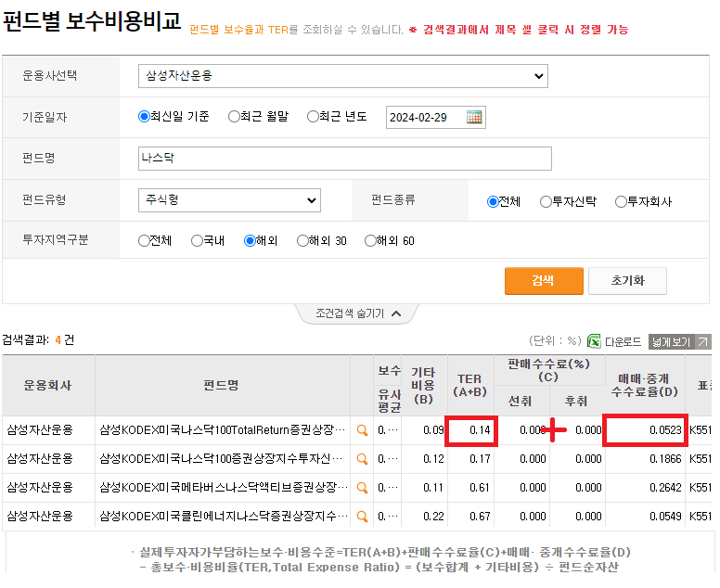Click 수수료율 value 0.0523
Image resolution: width=720 pixels, height=588 pixels.
[665, 430]
